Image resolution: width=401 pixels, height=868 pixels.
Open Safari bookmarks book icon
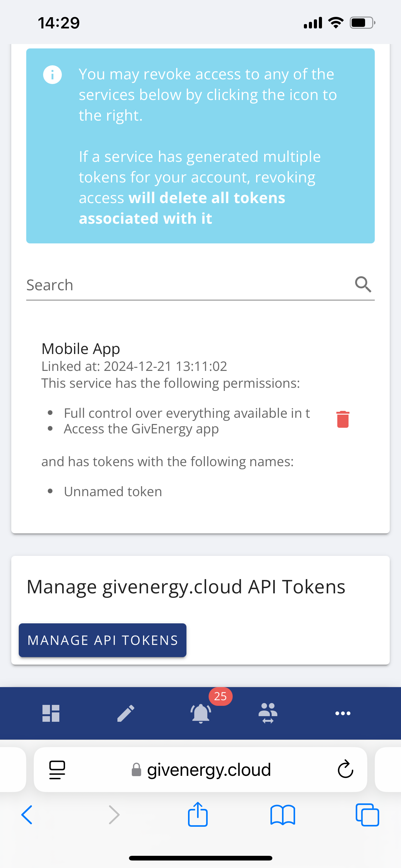[283, 815]
